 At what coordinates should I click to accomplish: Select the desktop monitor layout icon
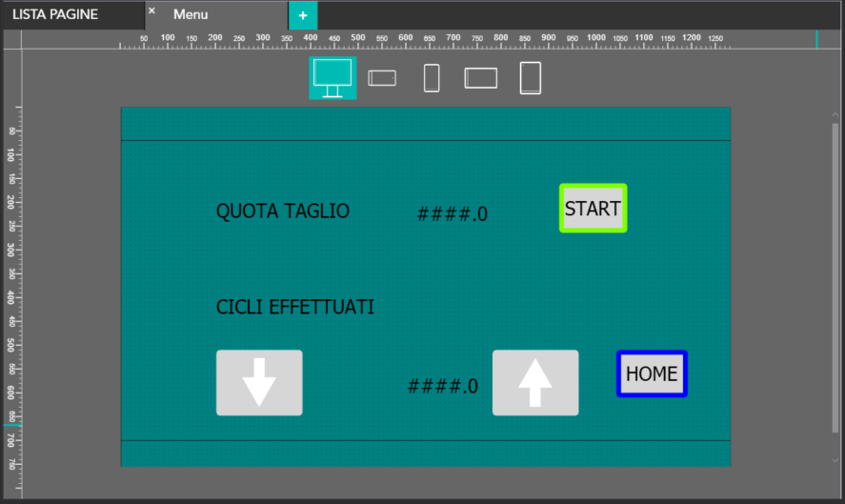point(332,78)
